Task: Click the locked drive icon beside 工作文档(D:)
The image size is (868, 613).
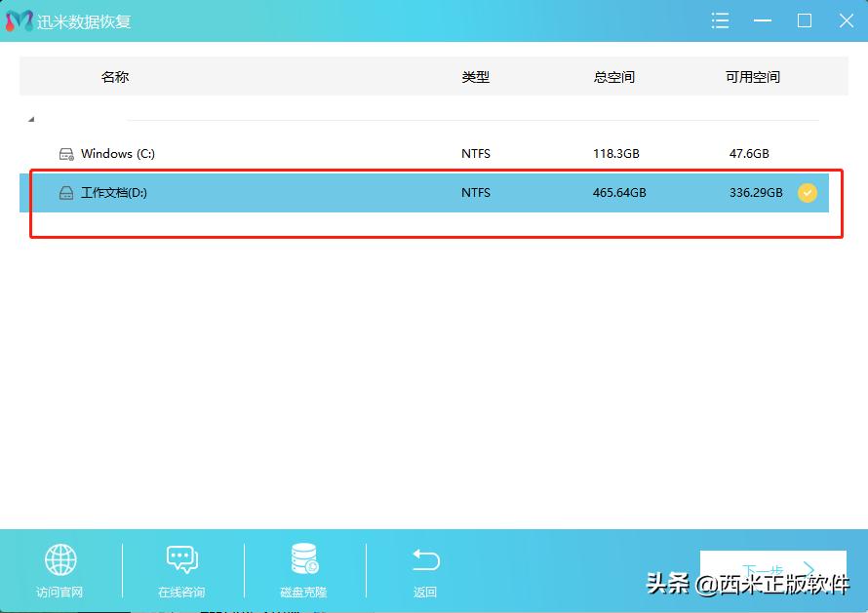Action: [x=65, y=192]
